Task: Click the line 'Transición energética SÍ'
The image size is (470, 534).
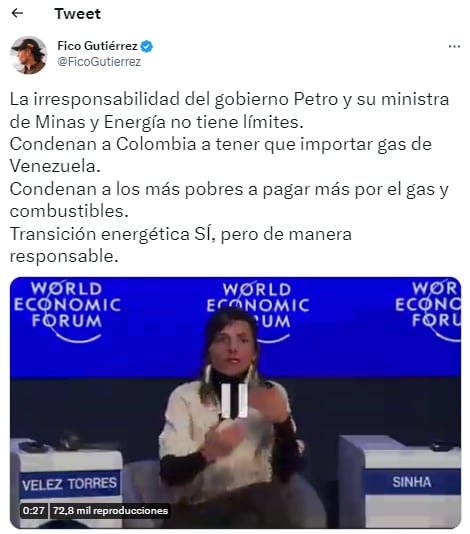Action: [112, 234]
